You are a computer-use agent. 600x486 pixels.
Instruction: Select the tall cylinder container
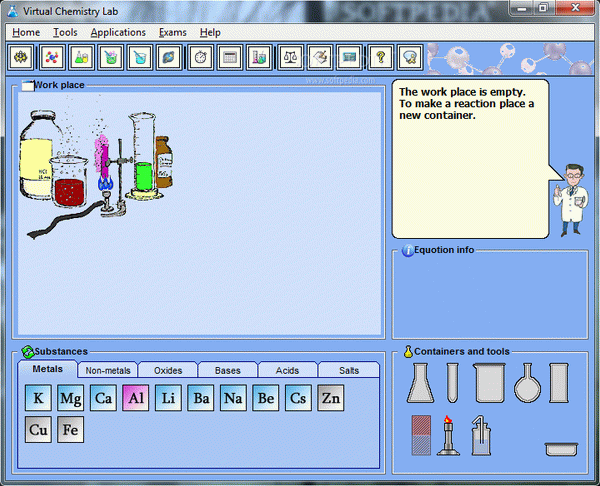(559, 383)
